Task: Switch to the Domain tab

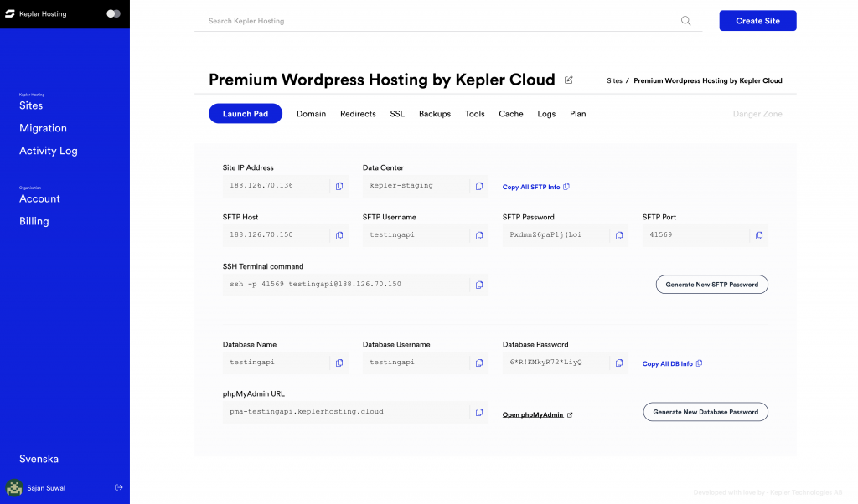Action: point(312,114)
